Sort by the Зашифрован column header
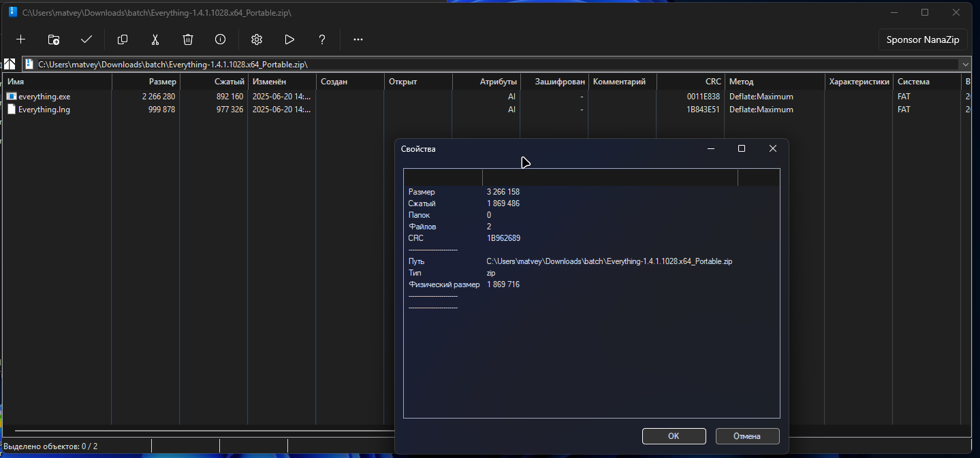Image resolution: width=980 pixels, height=458 pixels. [x=554, y=82]
